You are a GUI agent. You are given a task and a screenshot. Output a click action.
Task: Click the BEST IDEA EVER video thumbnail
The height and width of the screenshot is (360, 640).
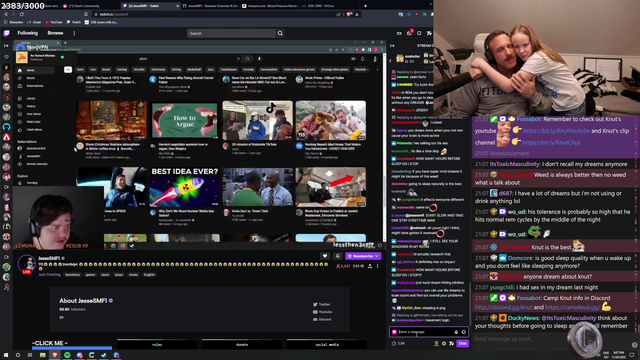point(184,187)
